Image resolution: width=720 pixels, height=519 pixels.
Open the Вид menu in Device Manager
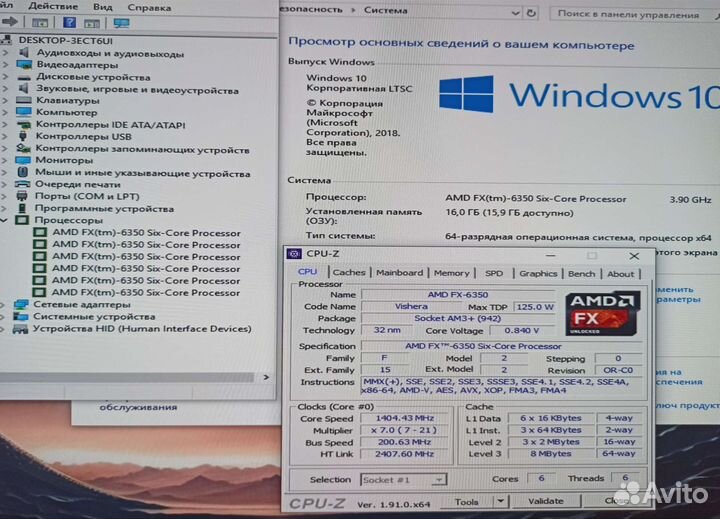tap(102, 7)
